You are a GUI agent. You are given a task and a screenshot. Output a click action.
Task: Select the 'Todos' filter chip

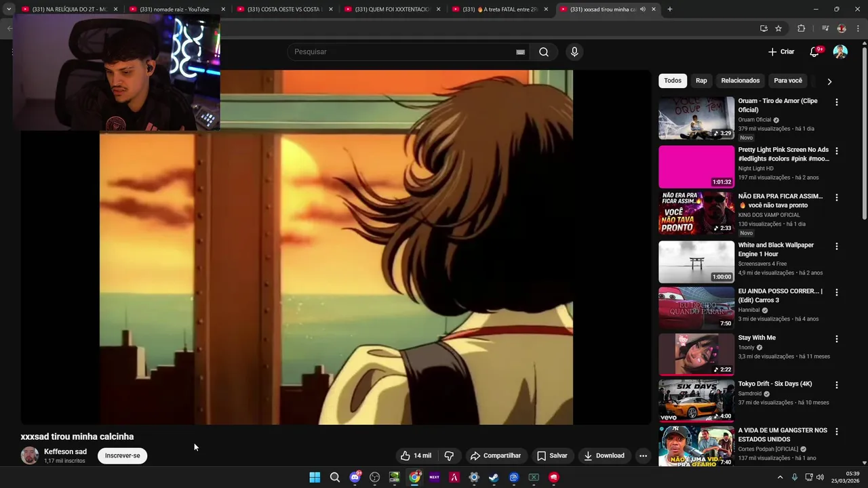(673, 81)
